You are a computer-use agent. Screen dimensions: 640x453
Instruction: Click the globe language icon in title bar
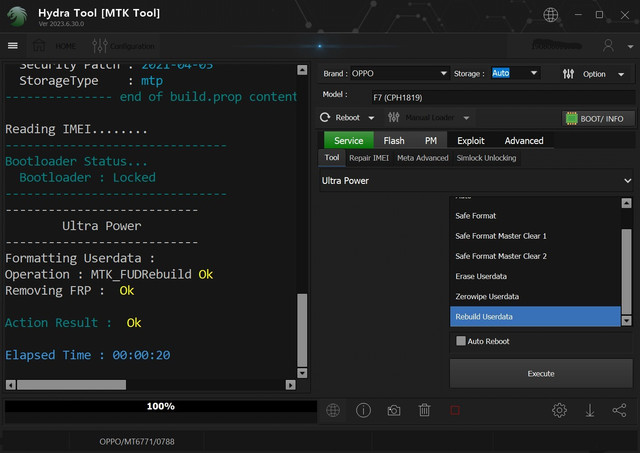pos(551,15)
